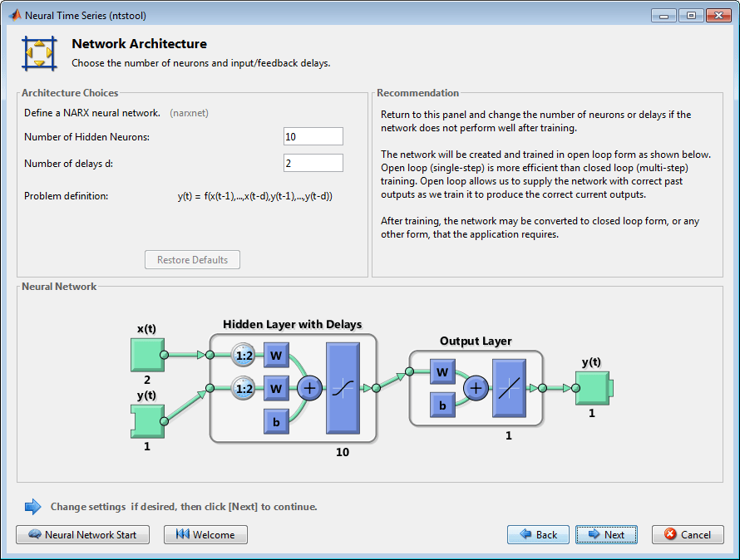The width and height of the screenshot is (740, 560).
Task: Continue with the Next button
Action: pyautogui.click(x=606, y=534)
